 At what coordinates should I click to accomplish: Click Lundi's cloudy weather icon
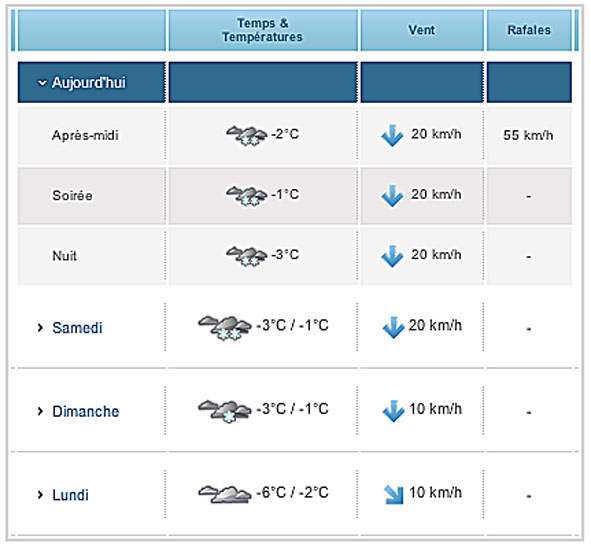[x=225, y=494]
